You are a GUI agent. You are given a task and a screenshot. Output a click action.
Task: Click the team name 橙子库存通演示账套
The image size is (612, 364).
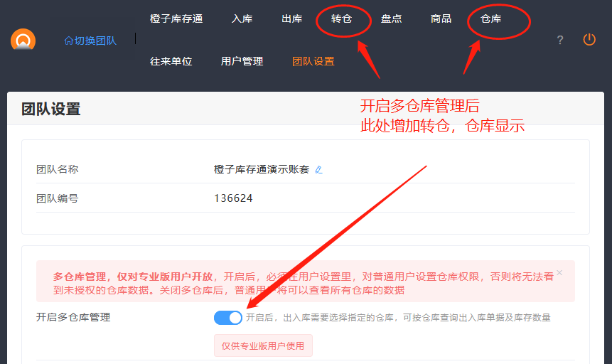[x=262, y=170]
